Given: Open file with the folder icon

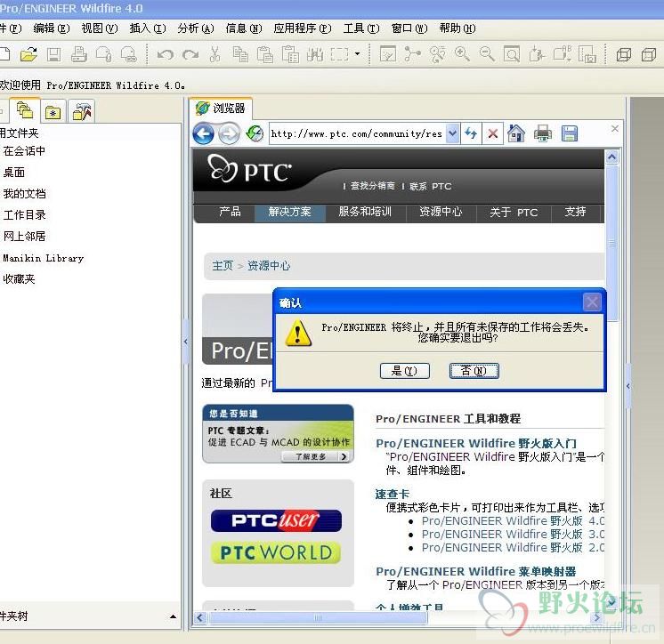Looking at the screenshot, I should click(x=28, y=54).
